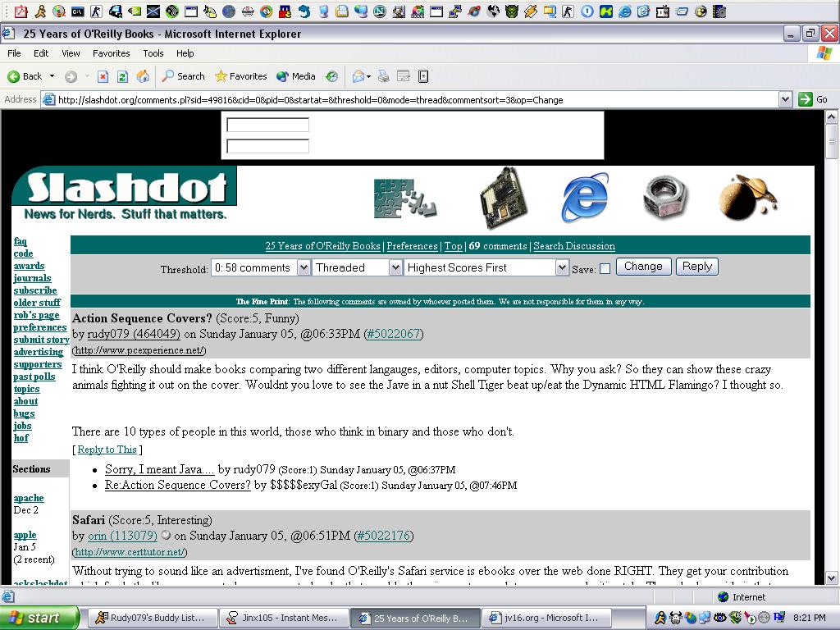The height and width of the screenshot is (630, 840).
Task: Click the Internet Explorer topic icon
Action: pos(585,198)
